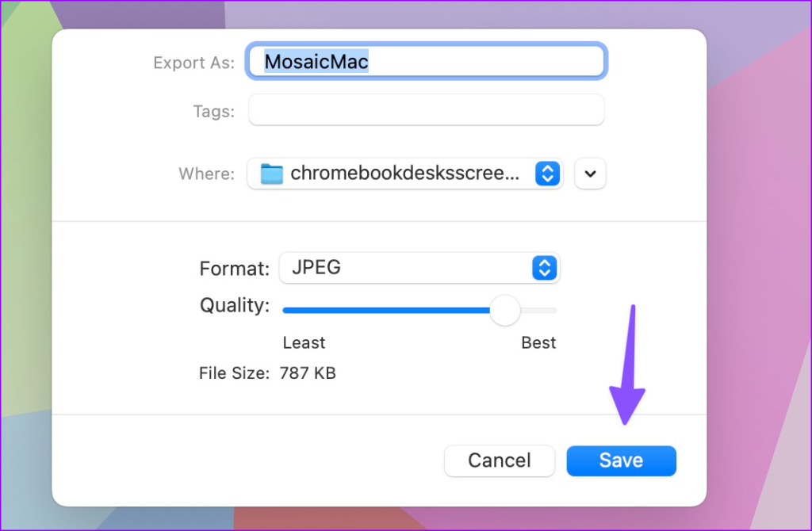812x531 pixels.
Task: Click the Export As label
Action: coord(193,63)
